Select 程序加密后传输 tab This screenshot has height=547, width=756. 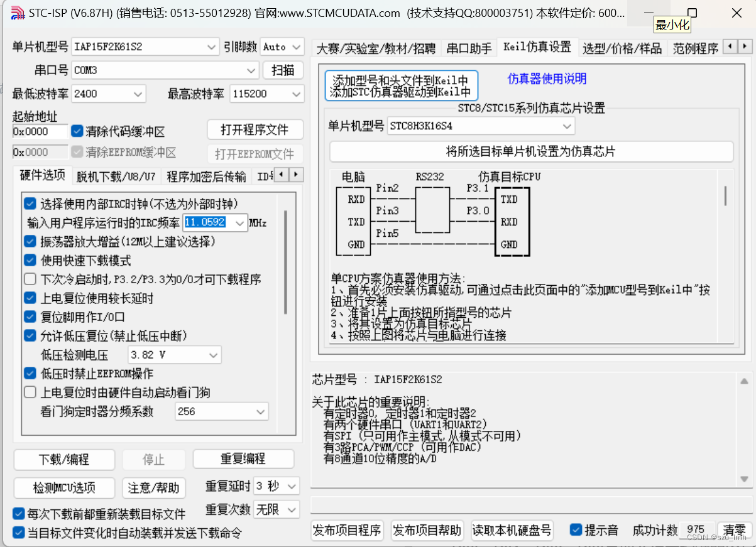(206, 176)
